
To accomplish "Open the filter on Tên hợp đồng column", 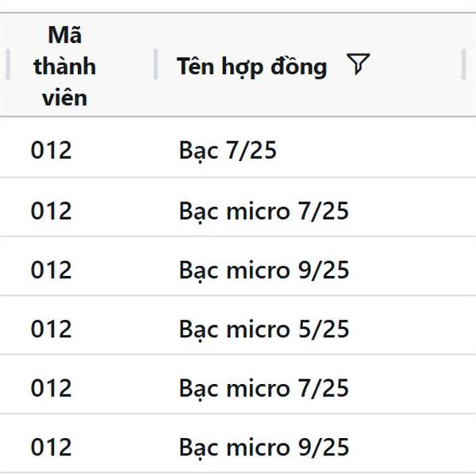I will coord(359,63).
